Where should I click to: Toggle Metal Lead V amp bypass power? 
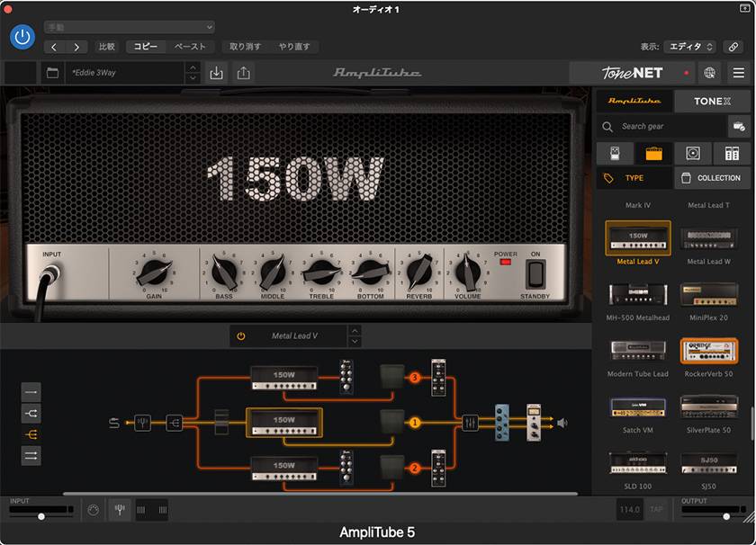coord(241,335)
